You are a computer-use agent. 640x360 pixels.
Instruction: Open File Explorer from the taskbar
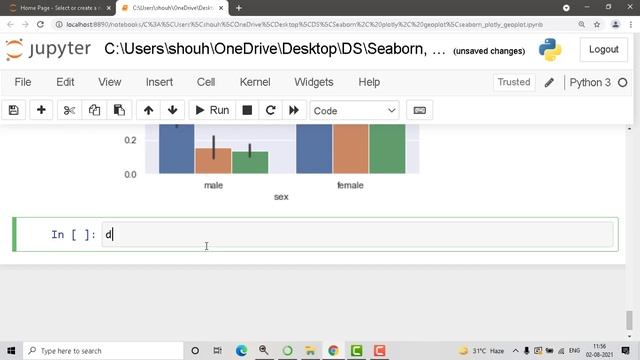[310, 351]
